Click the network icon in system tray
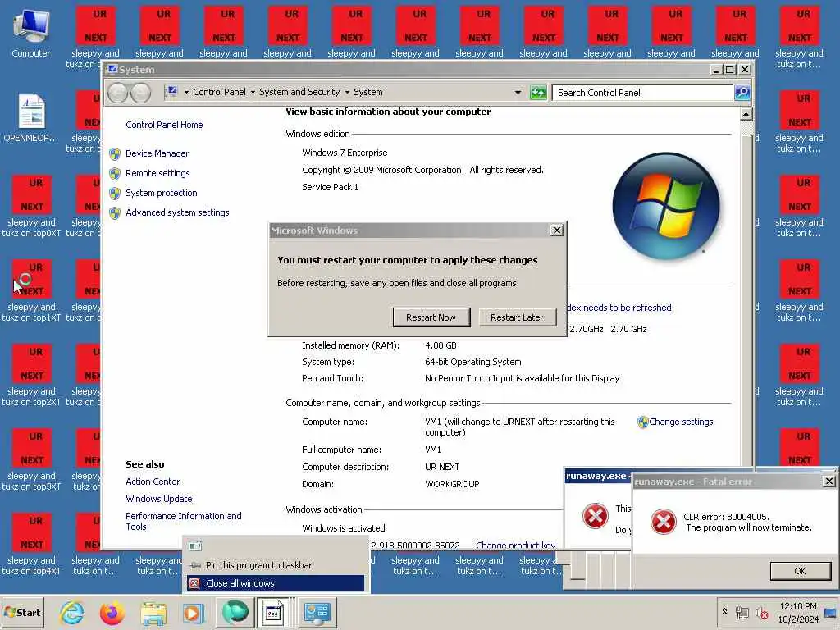The width and height of the screenshot is (840, 630). pyautogui.click(x=742, y=612)
